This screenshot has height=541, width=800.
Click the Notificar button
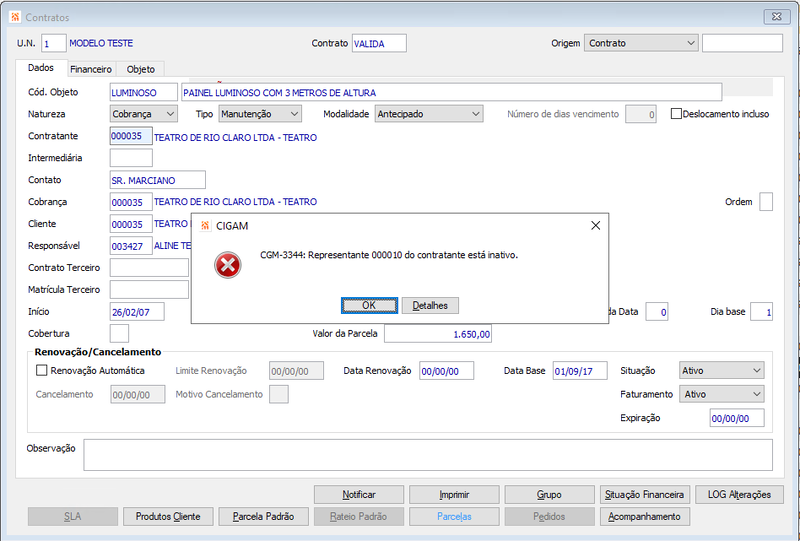pos(359,495)
